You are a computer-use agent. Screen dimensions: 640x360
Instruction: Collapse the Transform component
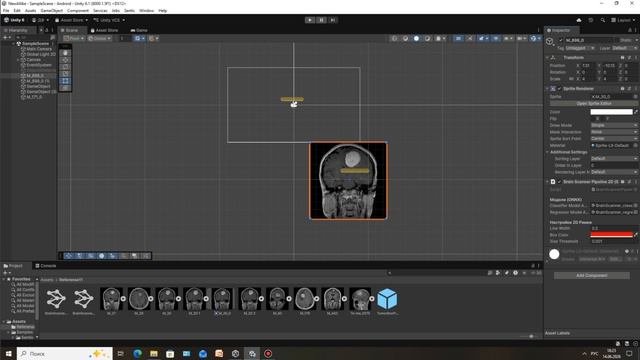547,58
